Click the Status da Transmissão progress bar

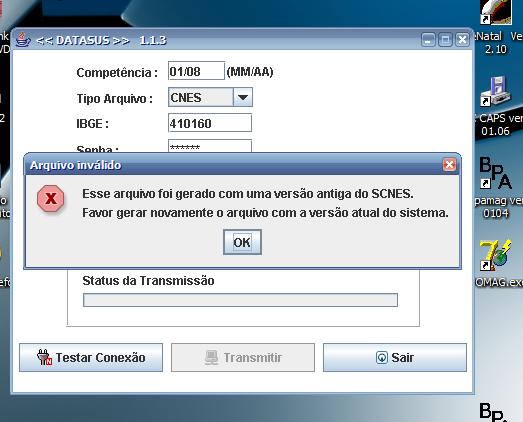(240, 300)
